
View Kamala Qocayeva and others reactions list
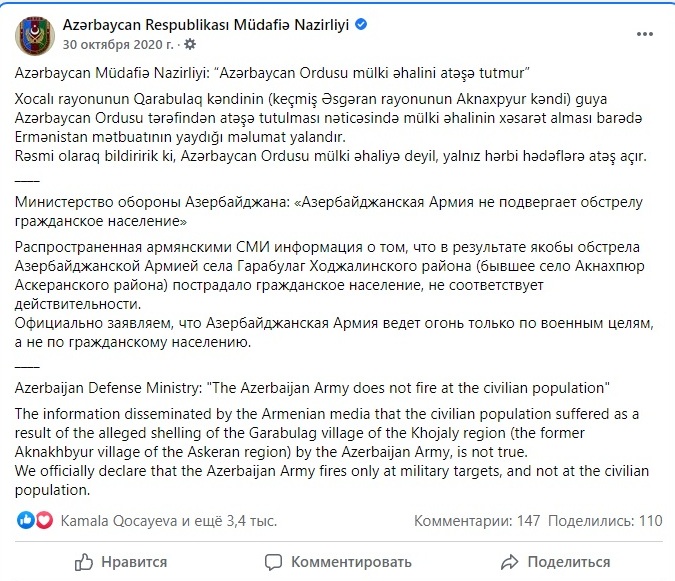tap(169, 521)
